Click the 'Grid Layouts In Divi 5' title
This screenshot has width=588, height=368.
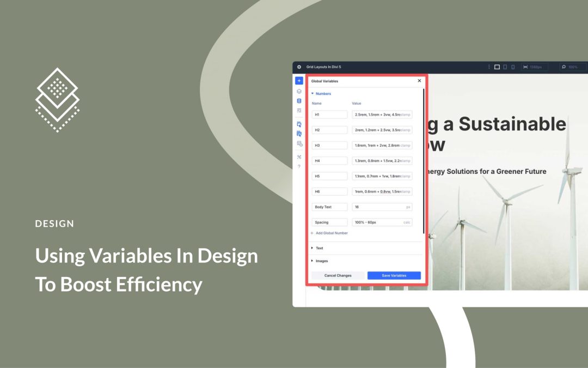[x=323, y=67]
